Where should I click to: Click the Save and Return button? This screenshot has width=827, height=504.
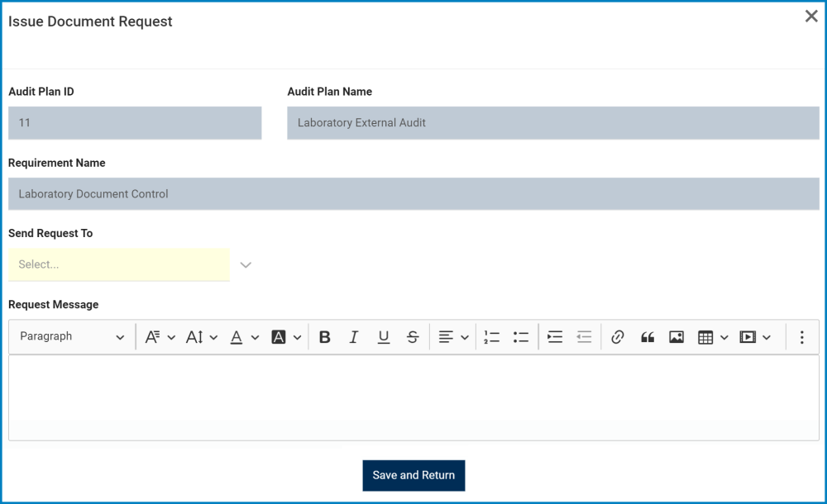tap(413, 475)
